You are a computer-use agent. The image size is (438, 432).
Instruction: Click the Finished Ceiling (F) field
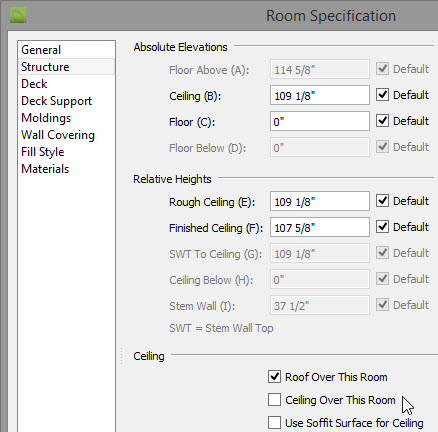pos(320,227)
